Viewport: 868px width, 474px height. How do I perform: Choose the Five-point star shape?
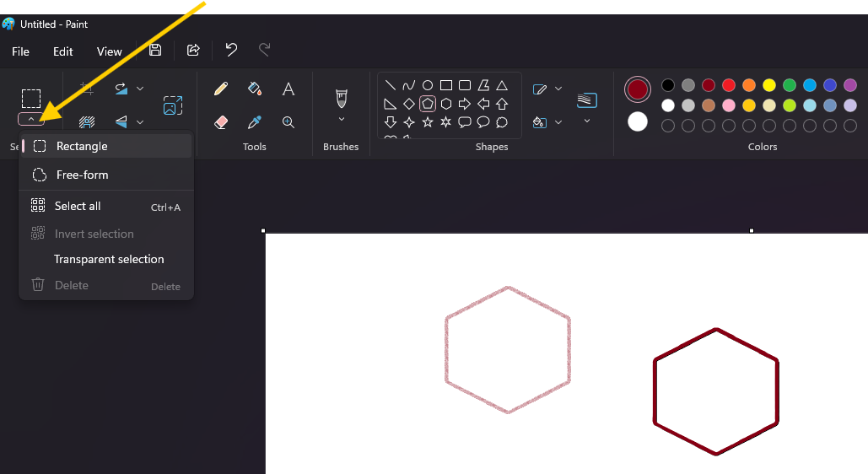point(428,121)
